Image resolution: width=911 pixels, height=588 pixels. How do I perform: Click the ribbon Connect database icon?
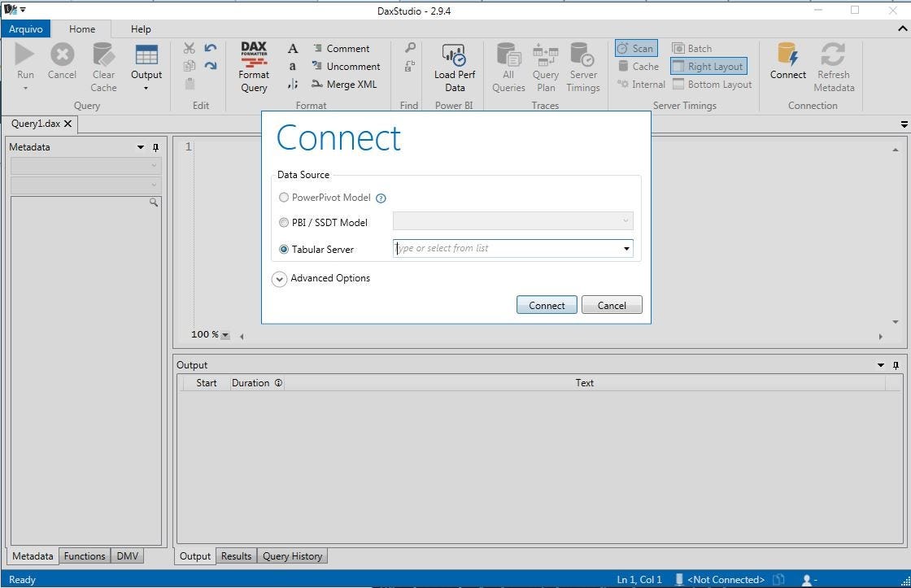[788, 54]
